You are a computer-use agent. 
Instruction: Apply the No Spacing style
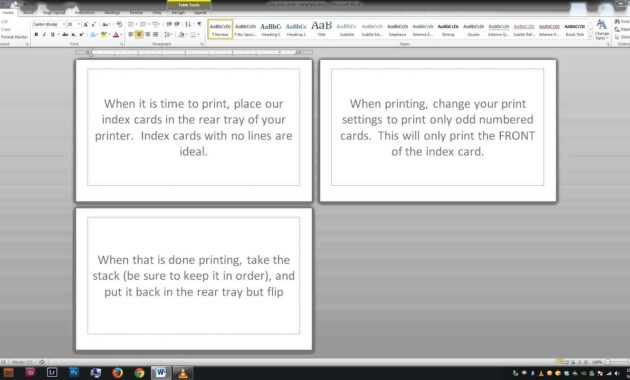pyautogui.click(x=245, y=29)
